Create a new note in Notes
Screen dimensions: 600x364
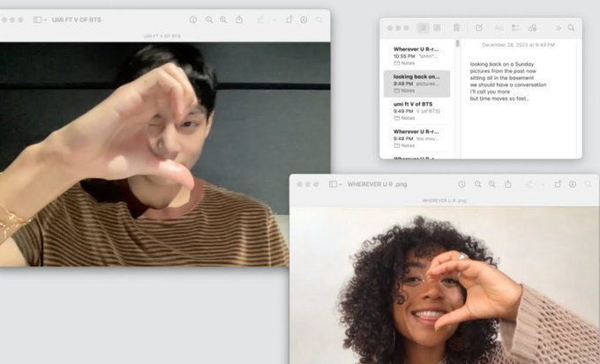479,28
